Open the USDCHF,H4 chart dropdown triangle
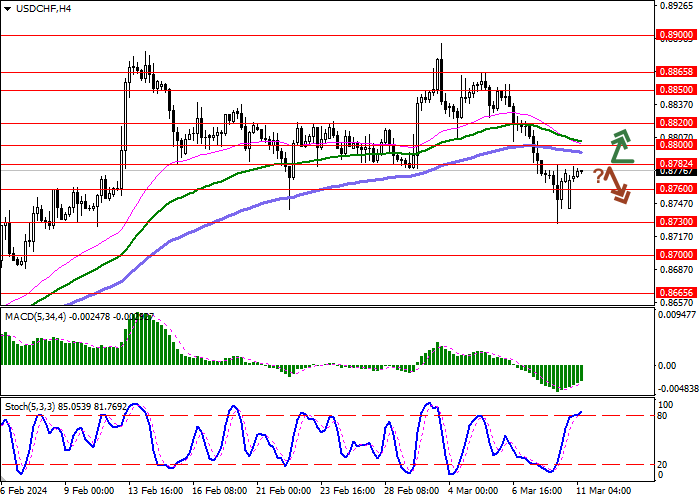Screen dimensions: 700x500 [x=7, y=9]
